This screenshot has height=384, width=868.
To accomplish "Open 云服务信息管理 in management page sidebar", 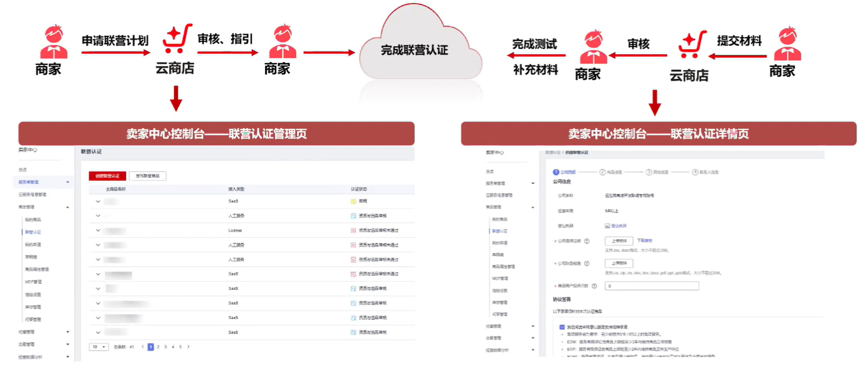I will [32, 195].
